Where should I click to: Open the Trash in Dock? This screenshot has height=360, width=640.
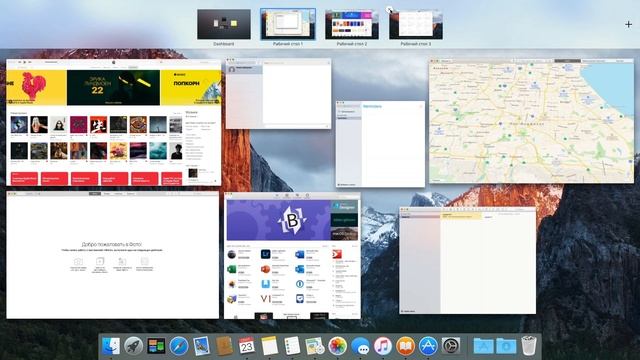pyautogui.click(x=529, y=346)
